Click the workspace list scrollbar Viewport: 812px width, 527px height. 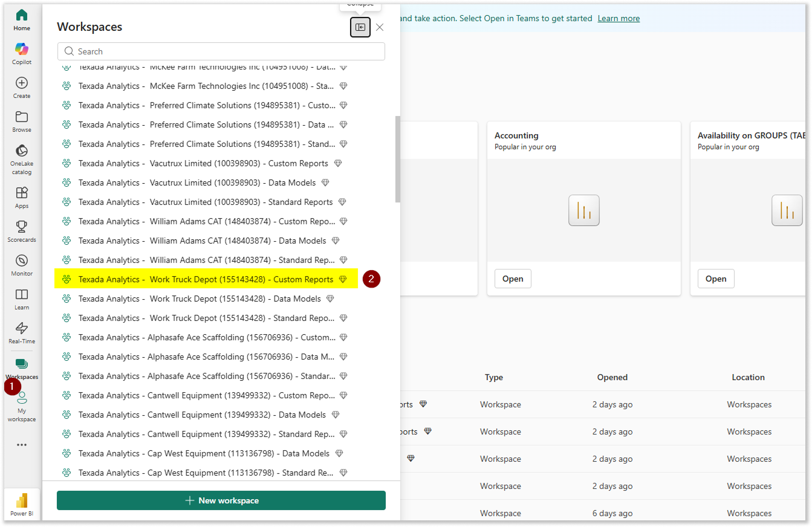(397, 159)
